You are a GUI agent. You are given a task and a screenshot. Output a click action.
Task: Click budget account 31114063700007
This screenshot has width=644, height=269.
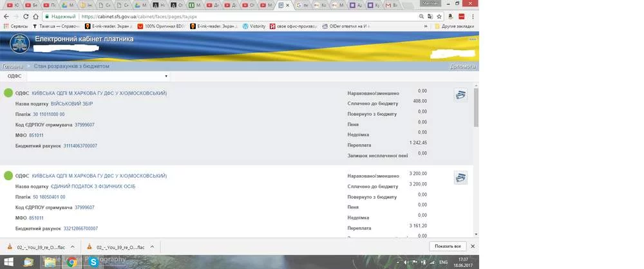click(80, 146)
